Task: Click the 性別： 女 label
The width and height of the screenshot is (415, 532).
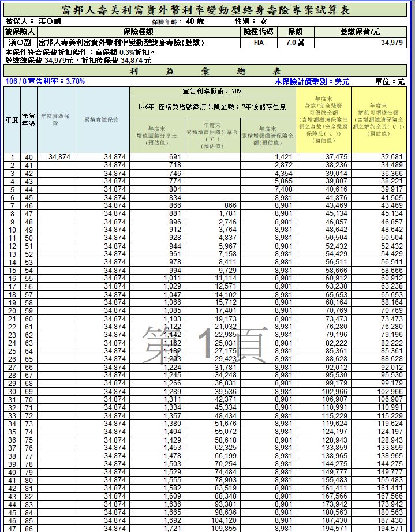Action: click(251, 21)
